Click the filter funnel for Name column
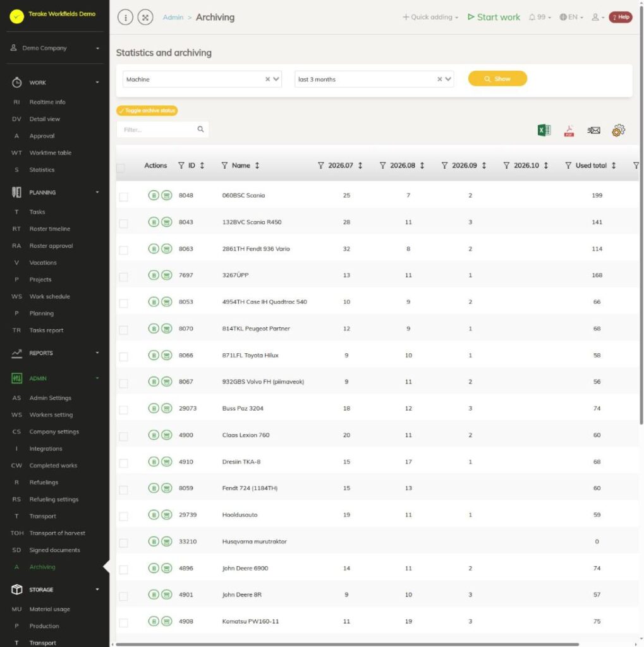The height and width of the screenshot is (647, 644). [224, 166]
